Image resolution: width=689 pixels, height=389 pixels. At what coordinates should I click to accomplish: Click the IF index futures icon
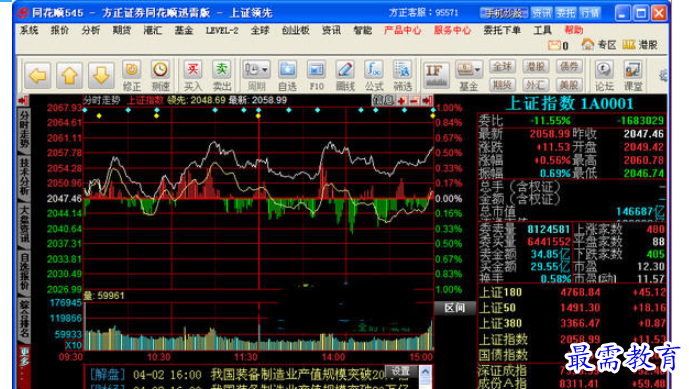point(436,75)
